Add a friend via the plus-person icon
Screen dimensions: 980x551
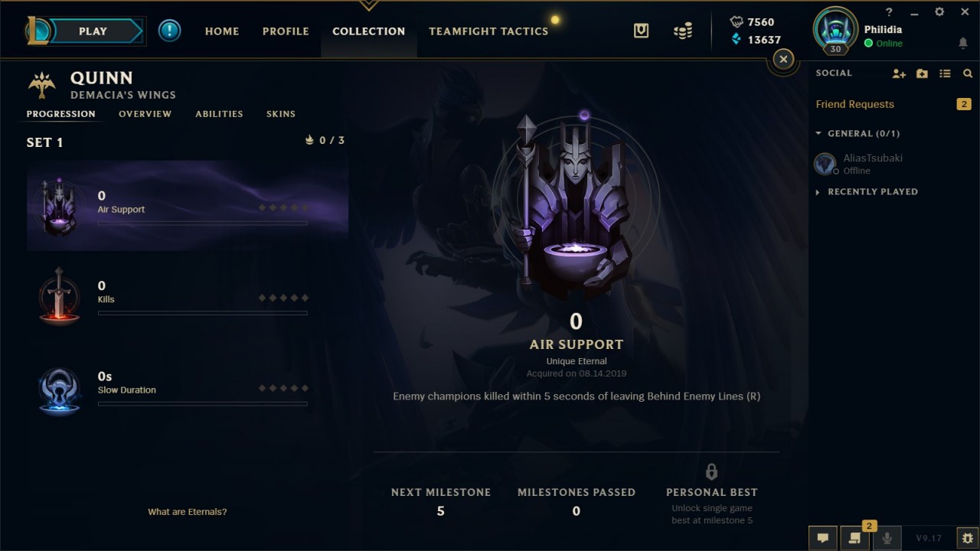899,73
